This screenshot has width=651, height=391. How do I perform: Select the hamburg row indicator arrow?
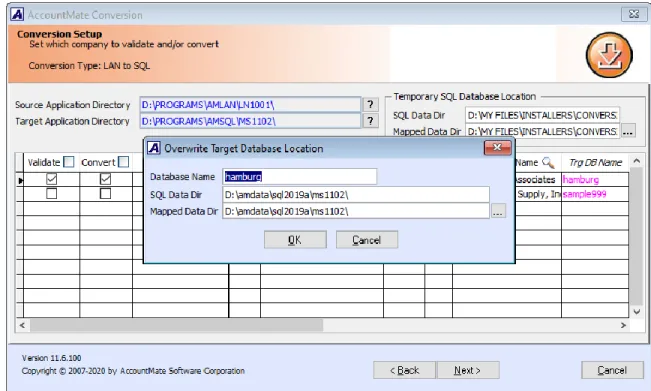20,180
